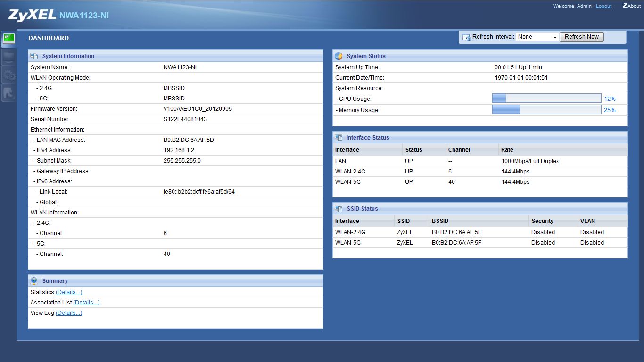Click the Interface Status panel icon
The width and height of the screenshot is (644, 362).
339,138
